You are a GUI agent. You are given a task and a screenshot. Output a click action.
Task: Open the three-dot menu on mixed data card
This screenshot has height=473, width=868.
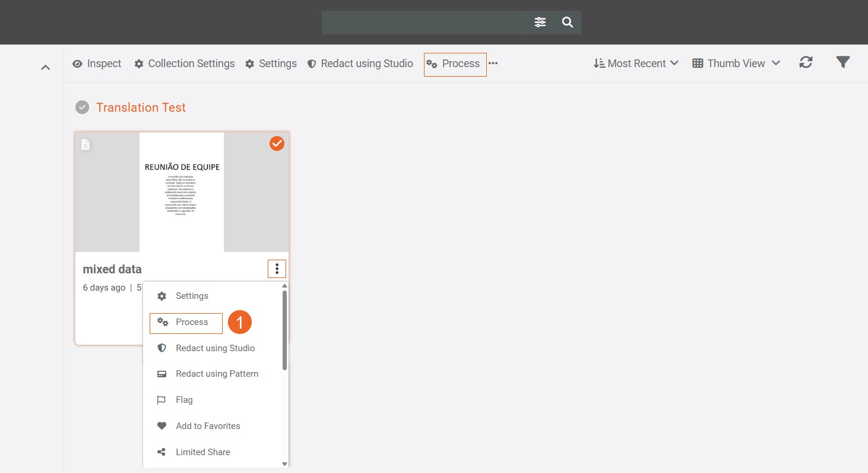pyautogui.click(x=277, y=269)
